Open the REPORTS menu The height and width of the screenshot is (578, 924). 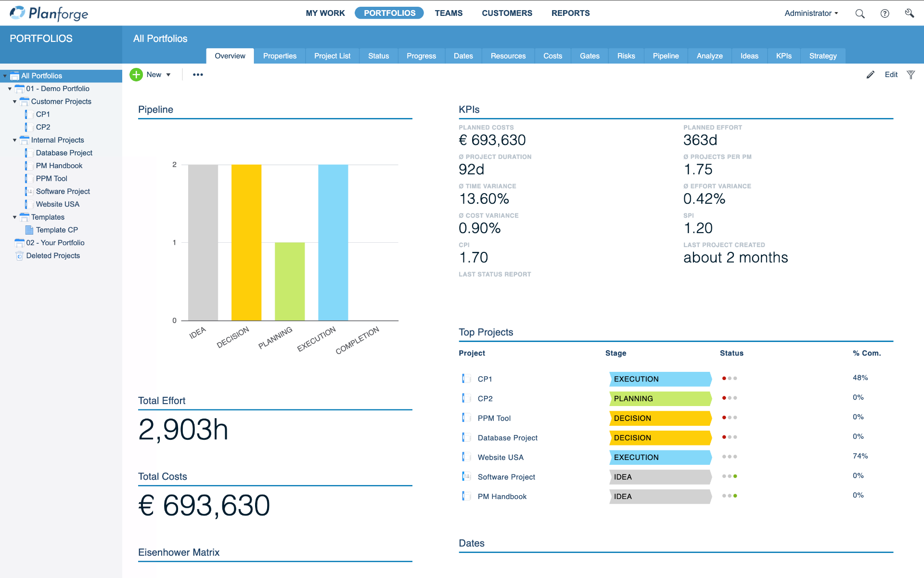coord(570,13)
